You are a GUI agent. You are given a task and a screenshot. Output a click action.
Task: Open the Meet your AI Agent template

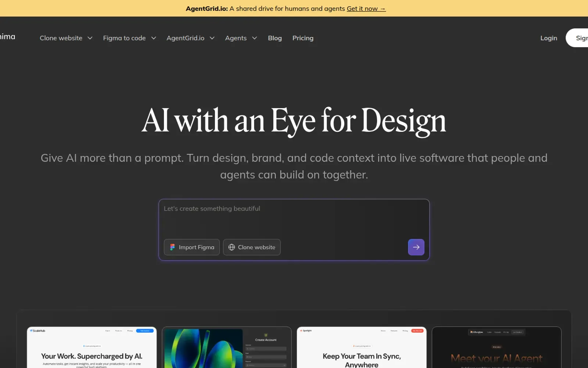tap(496, 347)
